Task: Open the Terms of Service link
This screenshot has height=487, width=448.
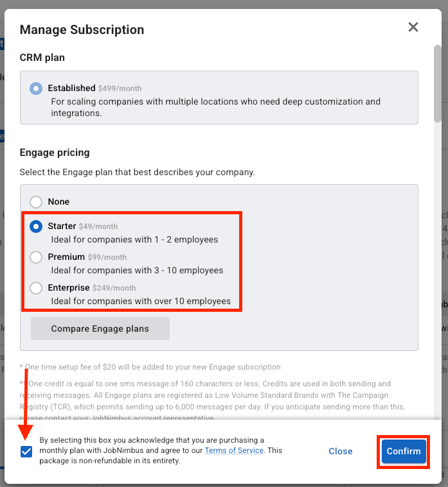Action: click(234, 450)
